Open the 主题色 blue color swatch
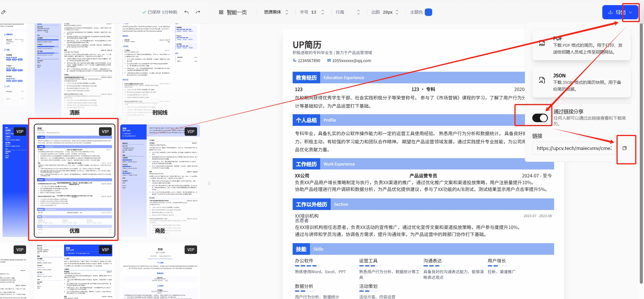This screenshot has height=299, width=644. 428,12
